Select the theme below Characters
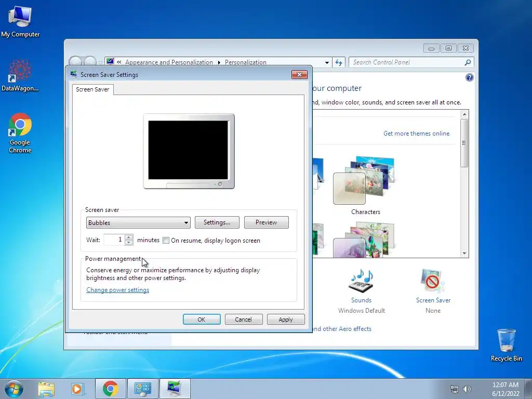This screenshot has width=532, height=399. pyautogui.click(x=365, y=239)
